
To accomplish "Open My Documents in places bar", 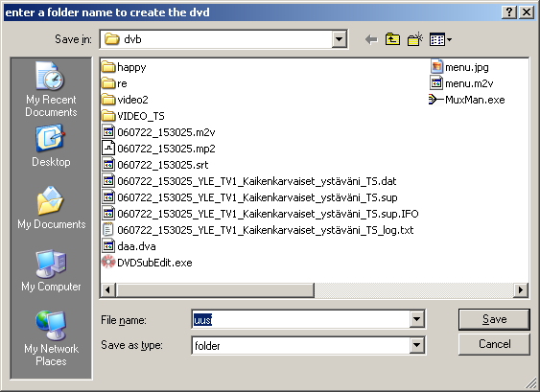I will 52,208.
